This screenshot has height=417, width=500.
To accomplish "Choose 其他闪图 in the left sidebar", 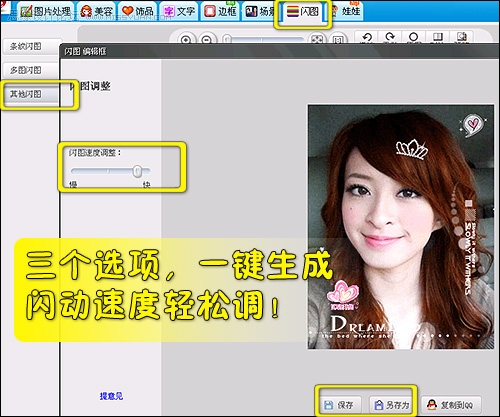I will click(31, 94).
